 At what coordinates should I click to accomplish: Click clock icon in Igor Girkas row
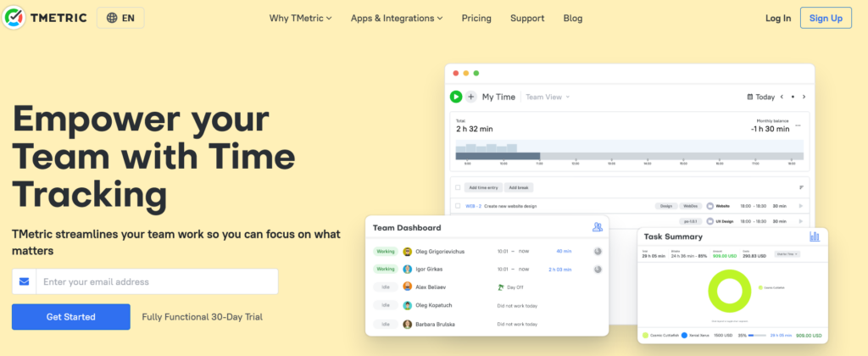click(x=598, y=269)
